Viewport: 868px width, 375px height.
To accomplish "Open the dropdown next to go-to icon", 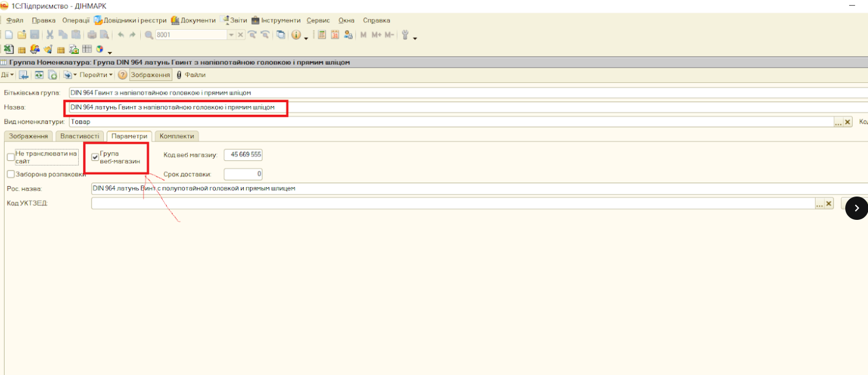I will [75, 75].
